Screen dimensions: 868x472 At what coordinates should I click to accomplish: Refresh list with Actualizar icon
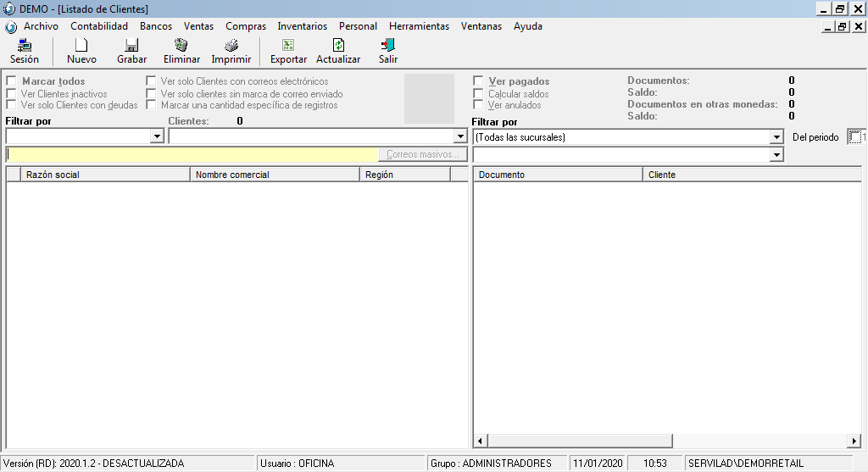pyautogui.click(x=338, y=47)
